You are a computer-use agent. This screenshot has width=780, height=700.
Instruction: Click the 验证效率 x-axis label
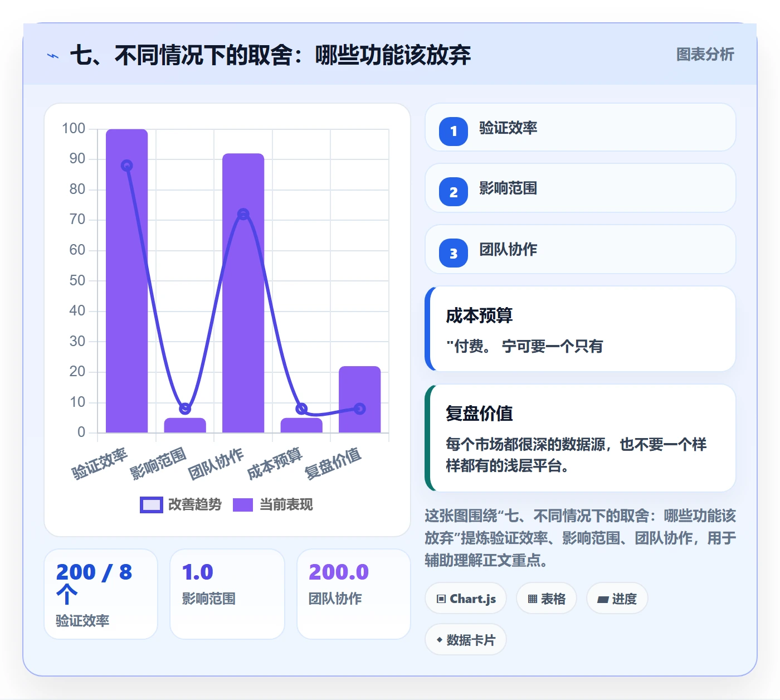100,464
